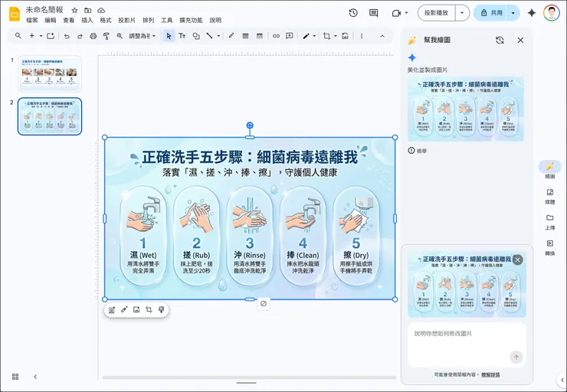
Task: Add a comment from toolbar
Action: (x=290, y=36)
